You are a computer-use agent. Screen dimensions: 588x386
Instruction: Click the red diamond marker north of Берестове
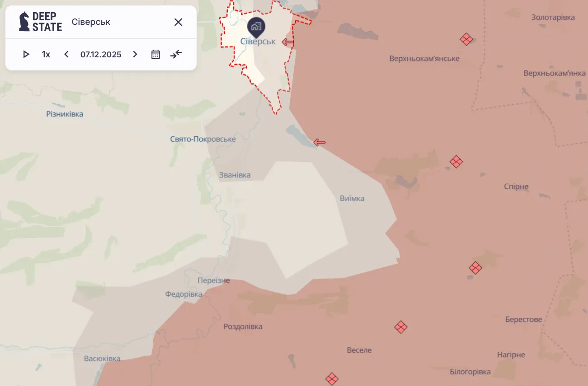tap(475, 268)
